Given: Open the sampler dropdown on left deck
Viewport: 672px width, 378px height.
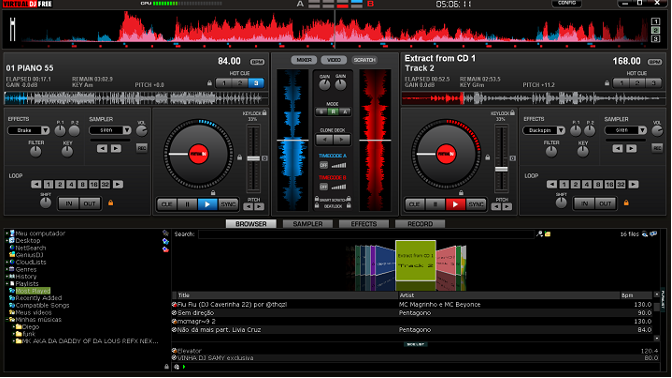Looking at the screenshot, I should pyautogui.click(x=127, y=130).
